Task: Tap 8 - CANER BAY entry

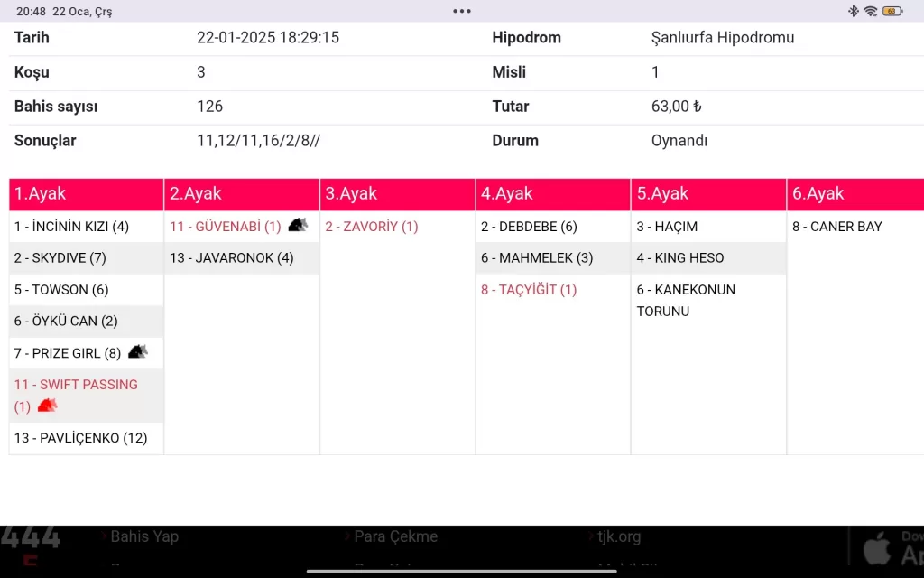Action: [837, 227]
